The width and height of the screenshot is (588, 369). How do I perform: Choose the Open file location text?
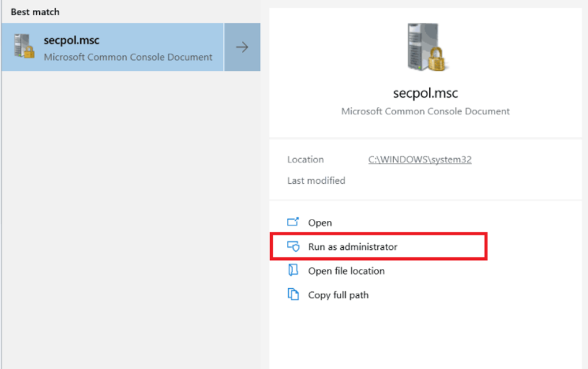tap(346, 271)
